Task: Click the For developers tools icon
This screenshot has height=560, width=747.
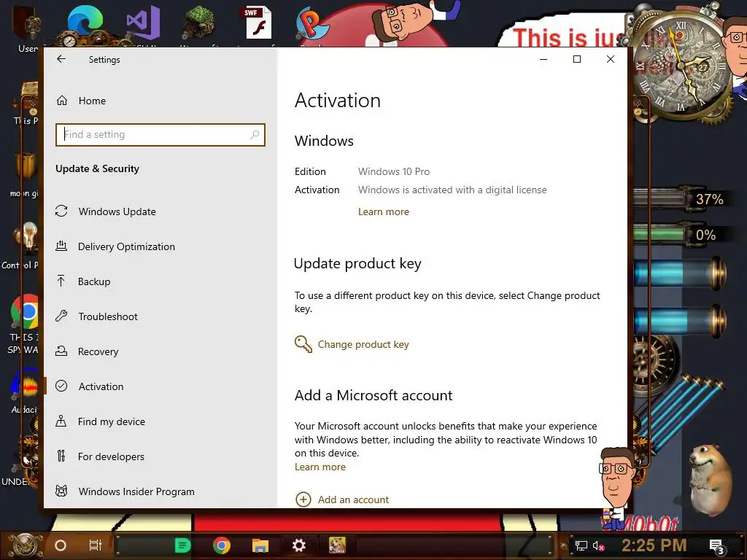Action: (61, 456)
